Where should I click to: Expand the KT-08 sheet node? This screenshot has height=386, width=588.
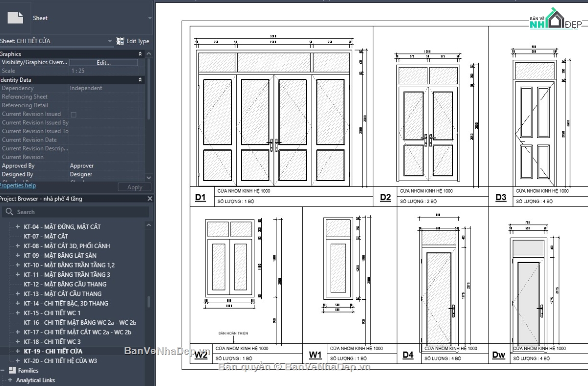[x=18, y=246]
